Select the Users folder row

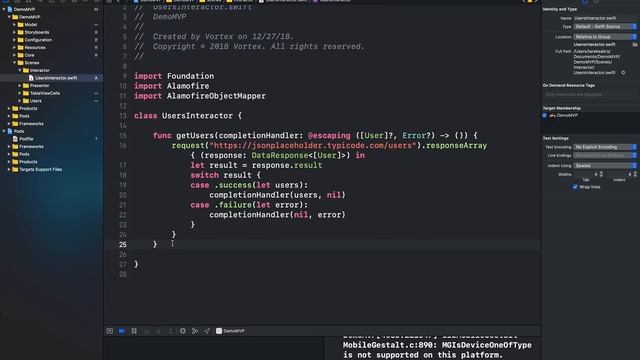click(x=51, y=101)
